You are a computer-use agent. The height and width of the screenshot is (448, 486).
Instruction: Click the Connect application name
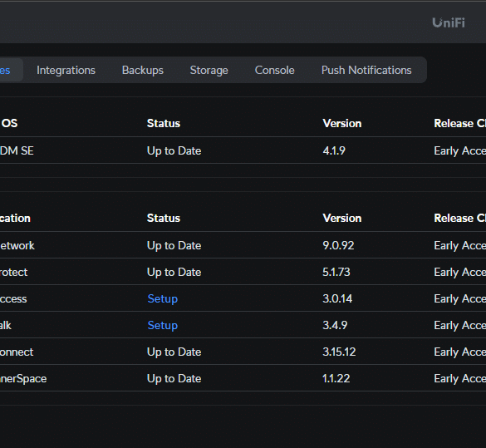17,352
